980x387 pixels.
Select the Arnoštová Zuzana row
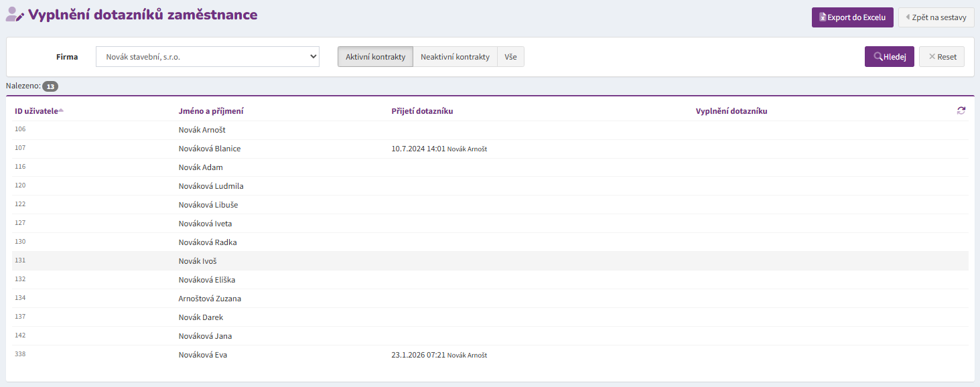click(x=210, y=299)
